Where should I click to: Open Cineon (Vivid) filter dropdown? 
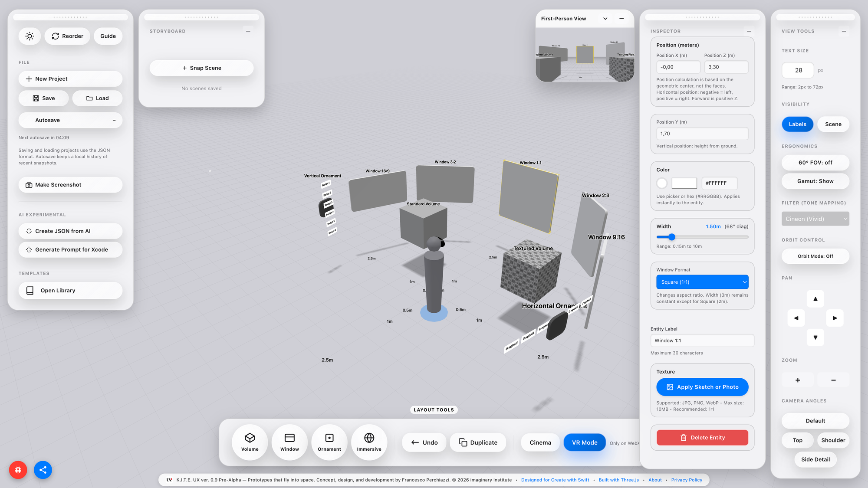coord(815,219)
